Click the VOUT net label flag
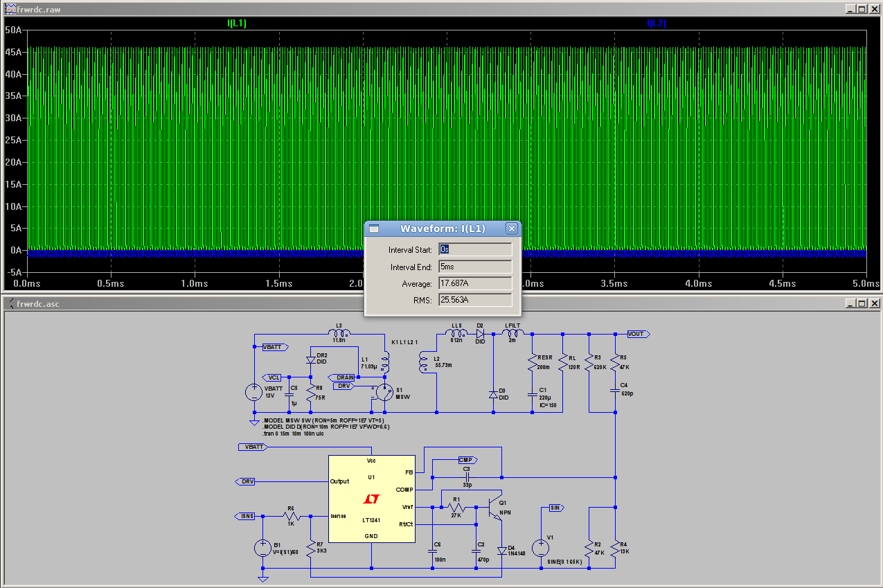The image size is (883, 588). [637, 334]
